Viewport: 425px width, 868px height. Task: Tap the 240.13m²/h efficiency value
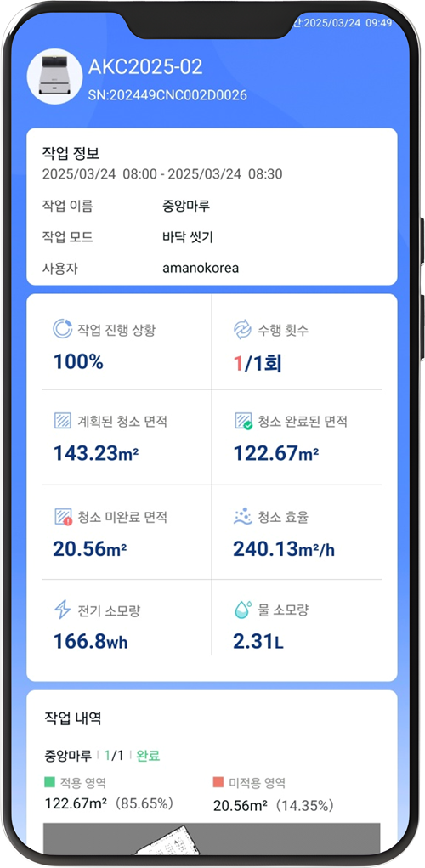click(284, 548)
